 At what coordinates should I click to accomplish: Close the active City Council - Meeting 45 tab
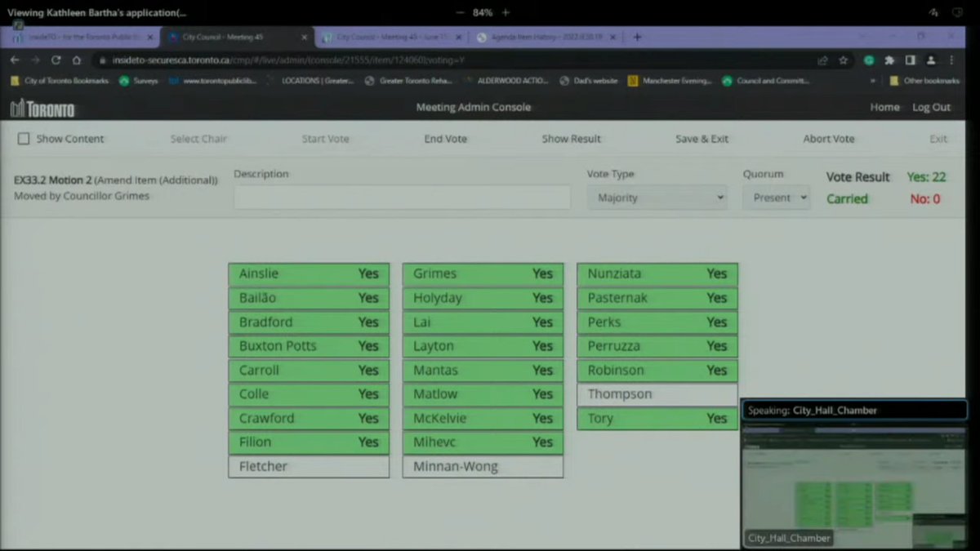pos(305,38)
